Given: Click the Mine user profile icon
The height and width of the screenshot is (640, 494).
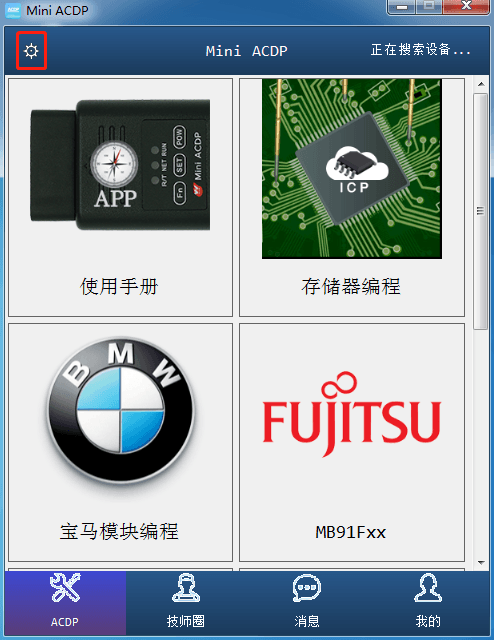Looking at the screenshot, I should tap(428, 588).
